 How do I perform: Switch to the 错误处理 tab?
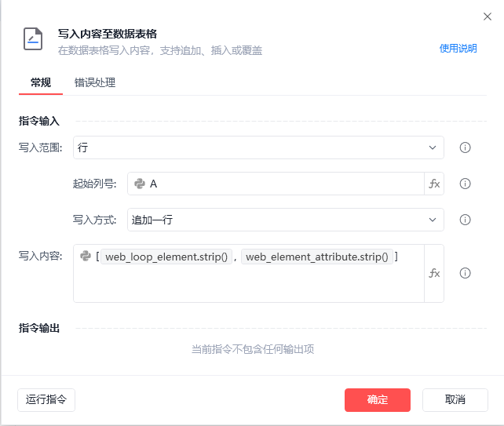pyautogui.click(x=95, y=82)
